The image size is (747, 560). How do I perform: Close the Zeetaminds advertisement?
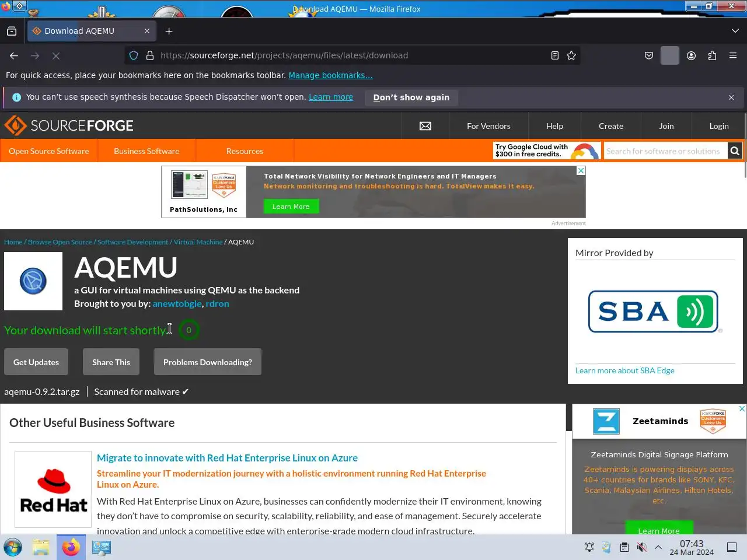pyautogui.click(x=742, y=408)
